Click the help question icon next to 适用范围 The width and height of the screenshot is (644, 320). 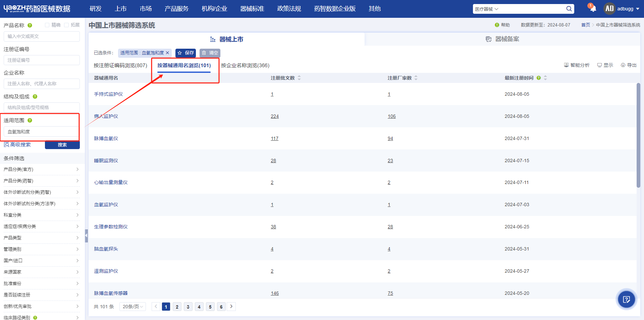pos(30,120)
